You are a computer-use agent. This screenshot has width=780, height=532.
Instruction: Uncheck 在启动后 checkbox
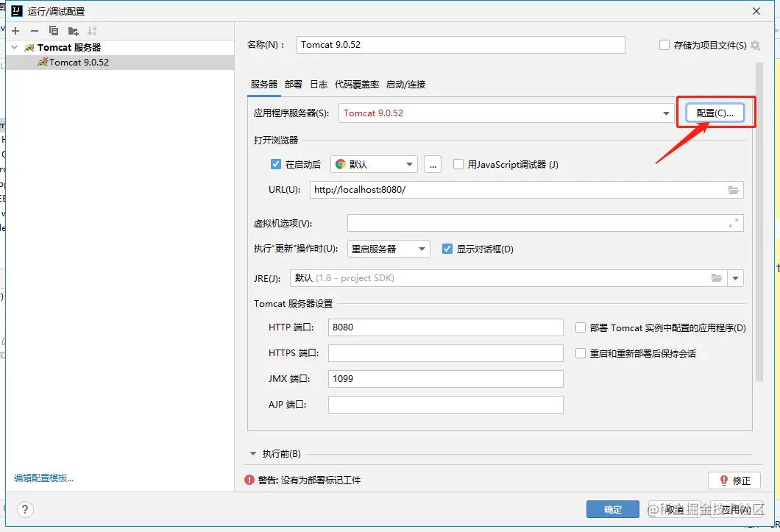coord(276,164)
